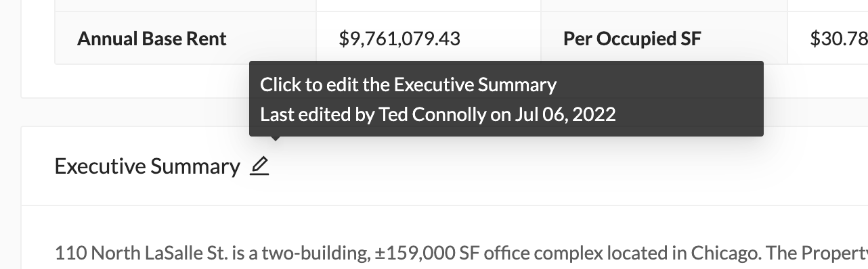Viewport: 868px width, 269px height.
Task: Click the blank cell above $9,761,079.43
Action: pyautogui.click(x=429, y=6)
